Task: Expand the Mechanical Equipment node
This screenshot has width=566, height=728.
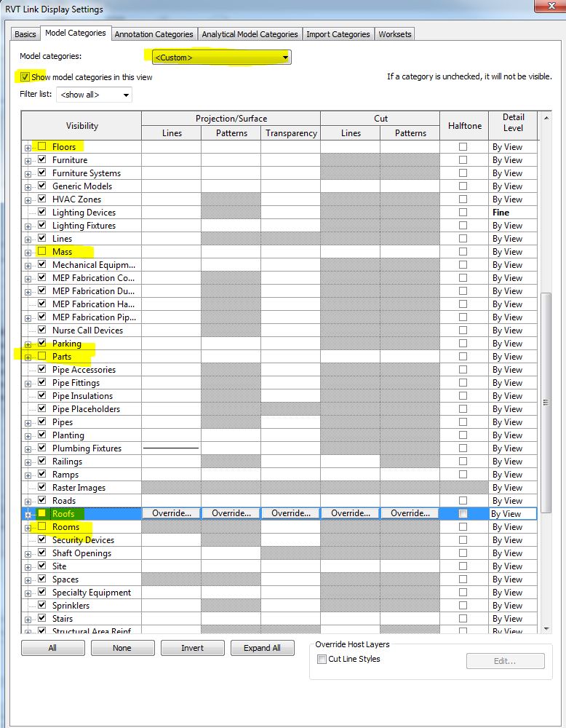Action: pos(28,266)
